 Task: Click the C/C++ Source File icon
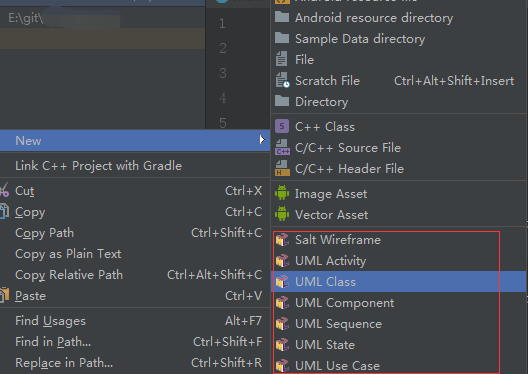click(282, 148)
